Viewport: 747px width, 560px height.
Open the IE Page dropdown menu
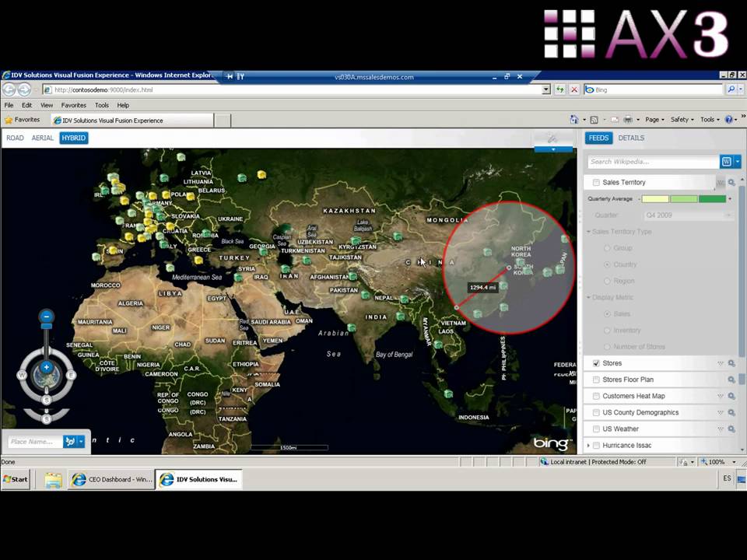[x=654, y=120]
